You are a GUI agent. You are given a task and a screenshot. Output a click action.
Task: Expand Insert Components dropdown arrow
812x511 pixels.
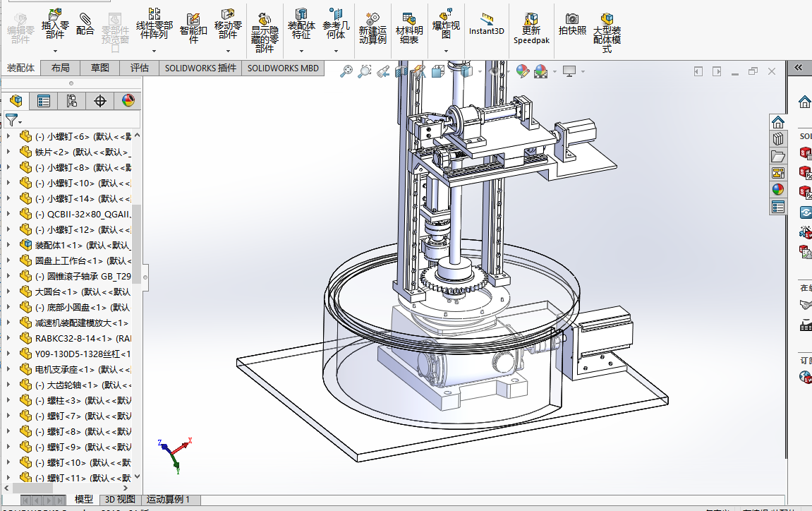55,51
